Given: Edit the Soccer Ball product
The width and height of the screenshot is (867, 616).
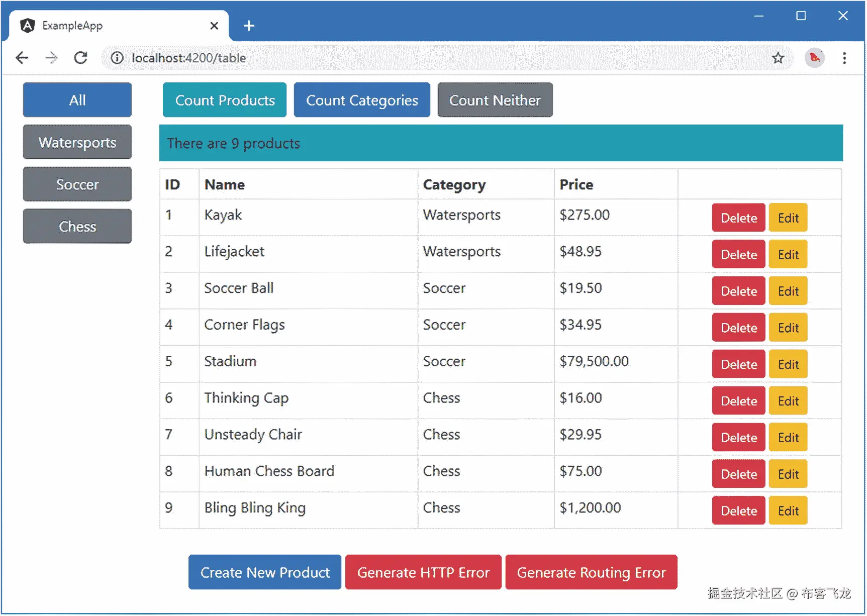Looking at the screenshot, I should [788, 291].
